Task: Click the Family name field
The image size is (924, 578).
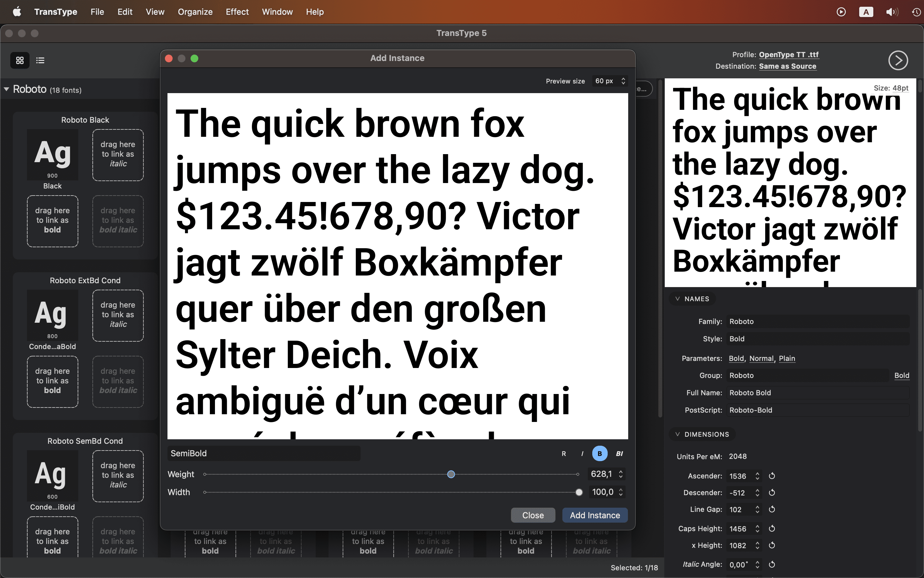Action: click(817, 321)
